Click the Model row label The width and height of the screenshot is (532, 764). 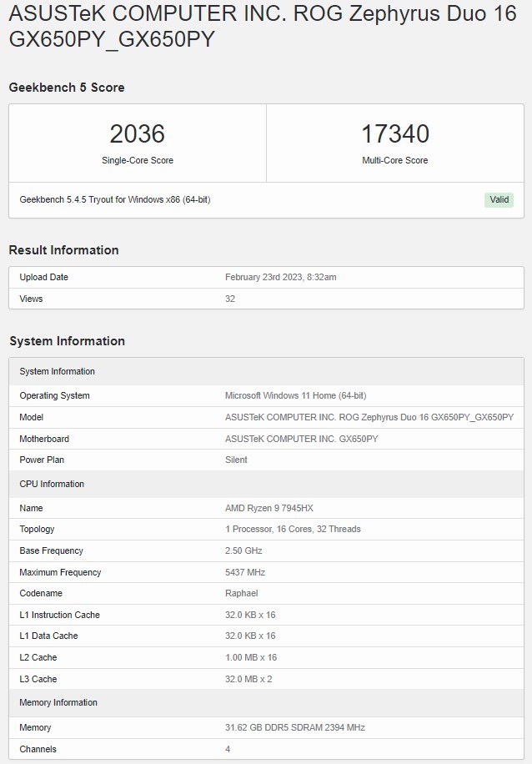point(31,417)
